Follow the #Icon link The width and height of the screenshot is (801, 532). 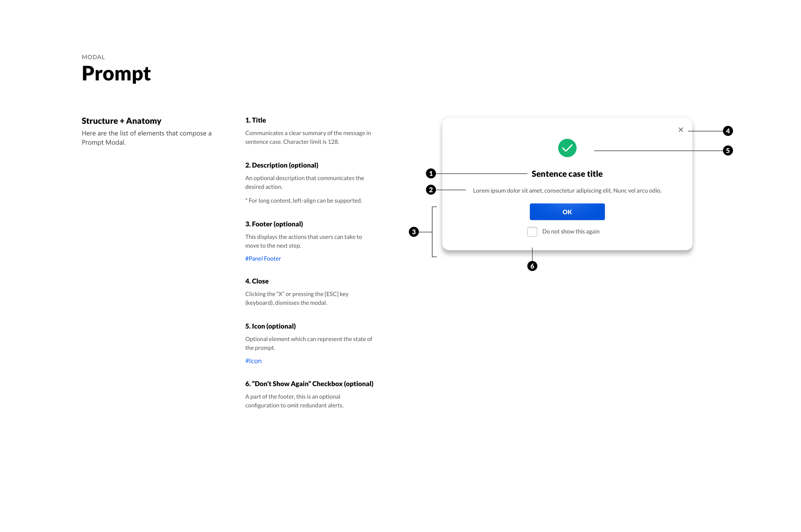253,361
